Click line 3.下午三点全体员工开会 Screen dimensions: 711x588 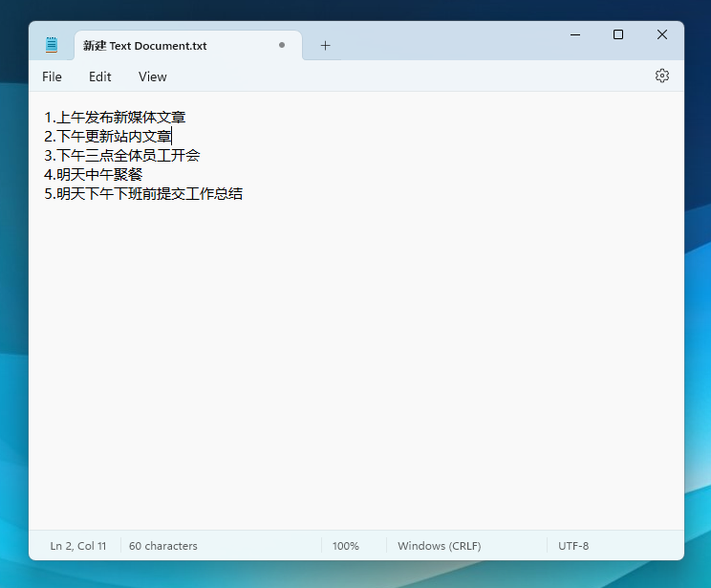tap(122, 156)
